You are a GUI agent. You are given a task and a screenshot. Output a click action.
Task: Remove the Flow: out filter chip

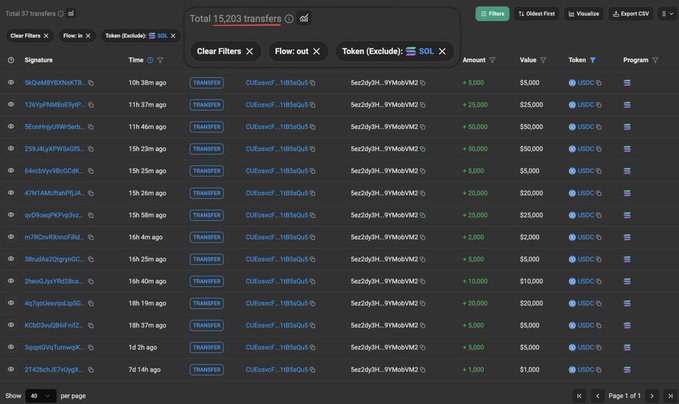tap(317, 51)
